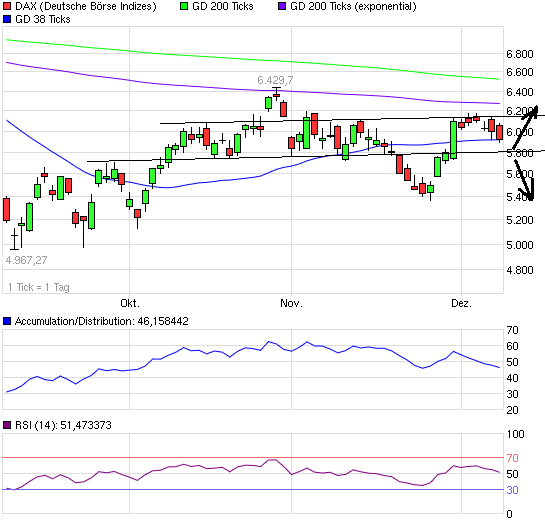Click the 6.600 price axis label
This screenshot has width=545, height=522.
(520, 72)
